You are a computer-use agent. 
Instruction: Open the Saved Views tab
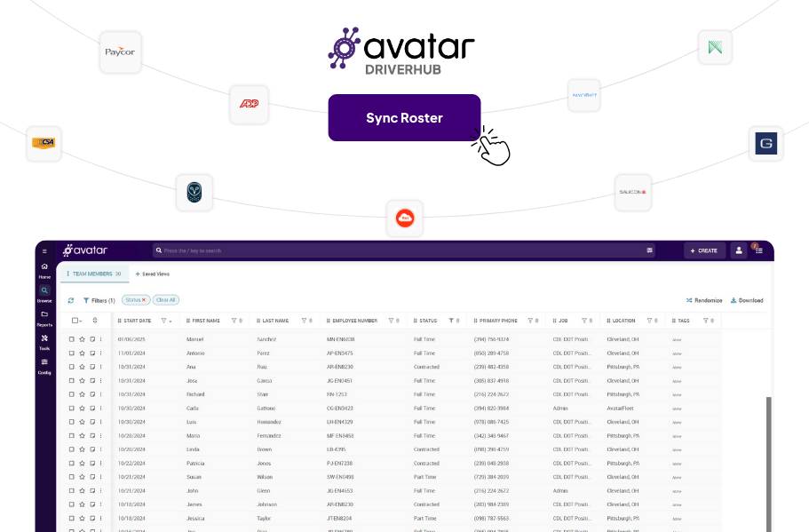(152, 274)
